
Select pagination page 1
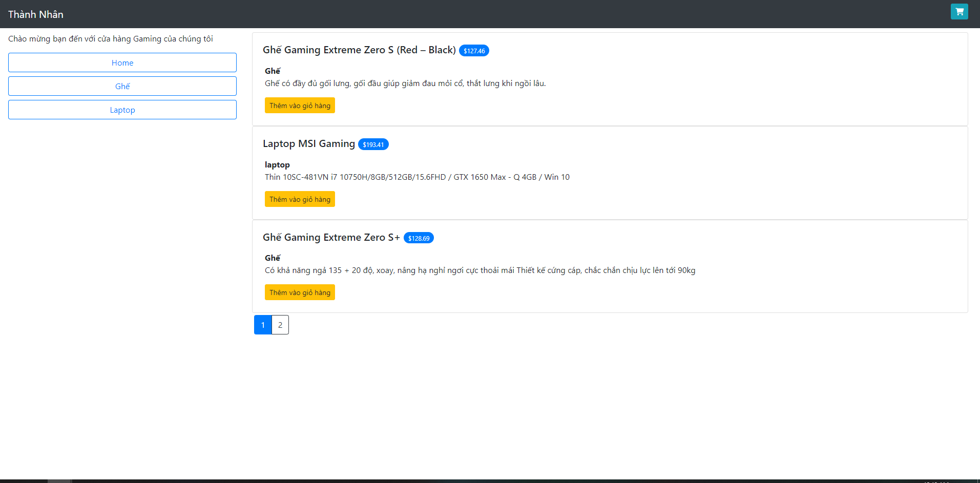point(263,324)
